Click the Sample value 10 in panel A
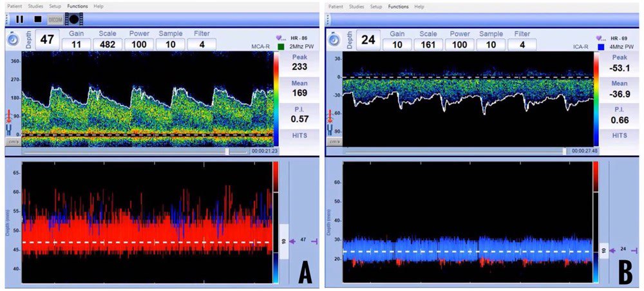The height and width of the screenshot is (291, 644). (x=171, y=44)
